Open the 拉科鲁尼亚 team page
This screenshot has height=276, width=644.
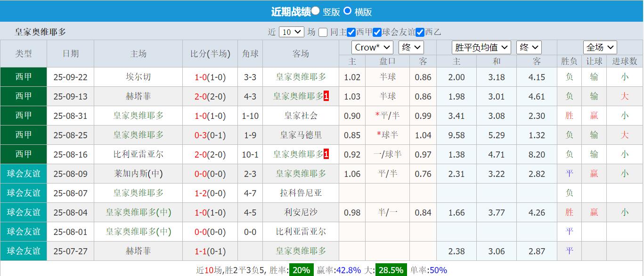[x=300, y=193]
